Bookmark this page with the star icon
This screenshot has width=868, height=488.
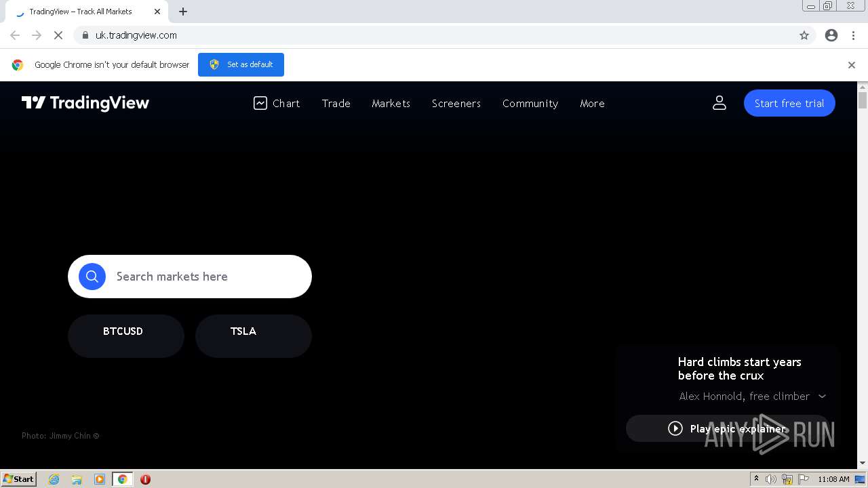[x=804, y=35]
